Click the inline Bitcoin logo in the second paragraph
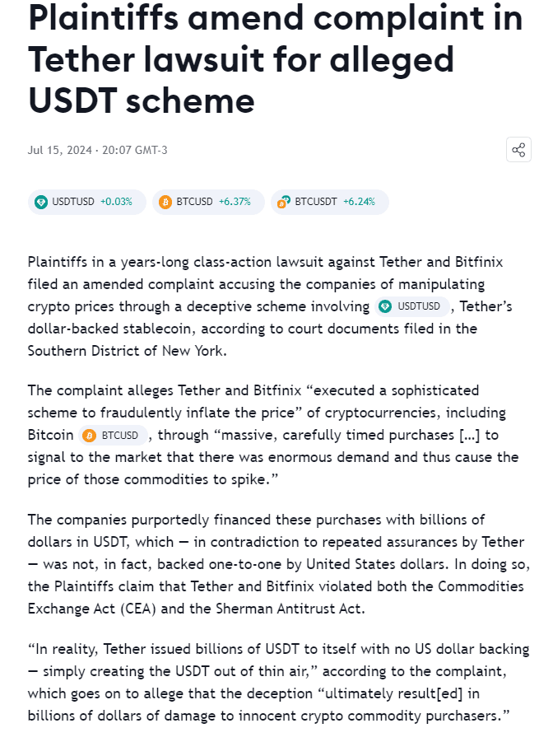 click(89, 435)
